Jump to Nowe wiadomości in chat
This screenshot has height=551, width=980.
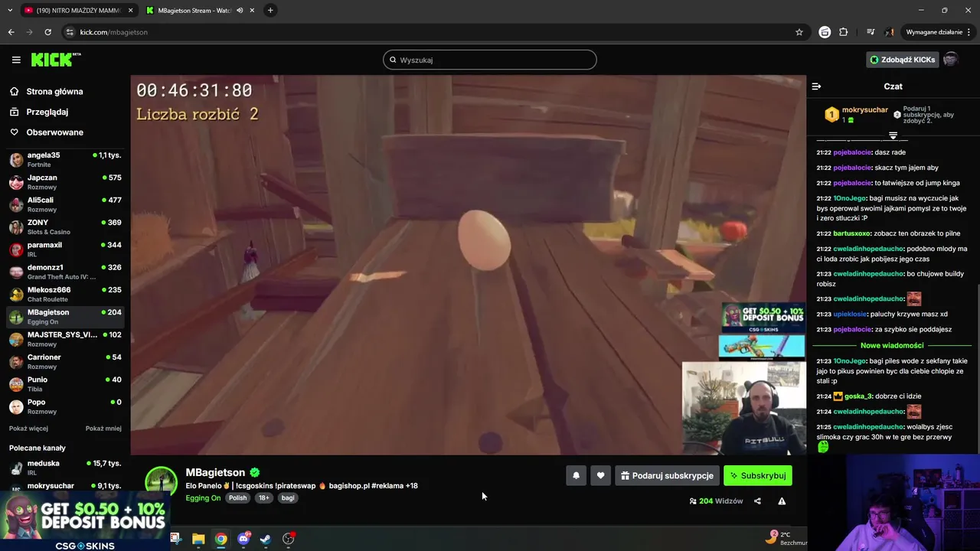pos(892,345)
